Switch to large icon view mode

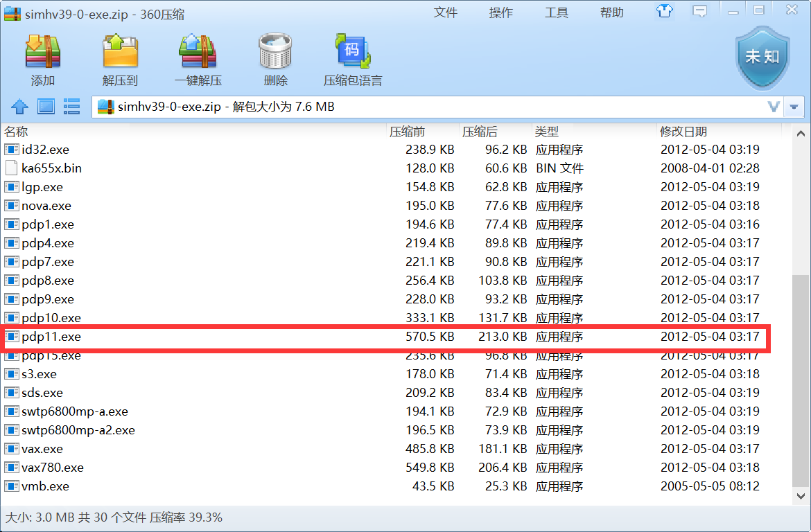pyautogui.click(x=45, y=107)
